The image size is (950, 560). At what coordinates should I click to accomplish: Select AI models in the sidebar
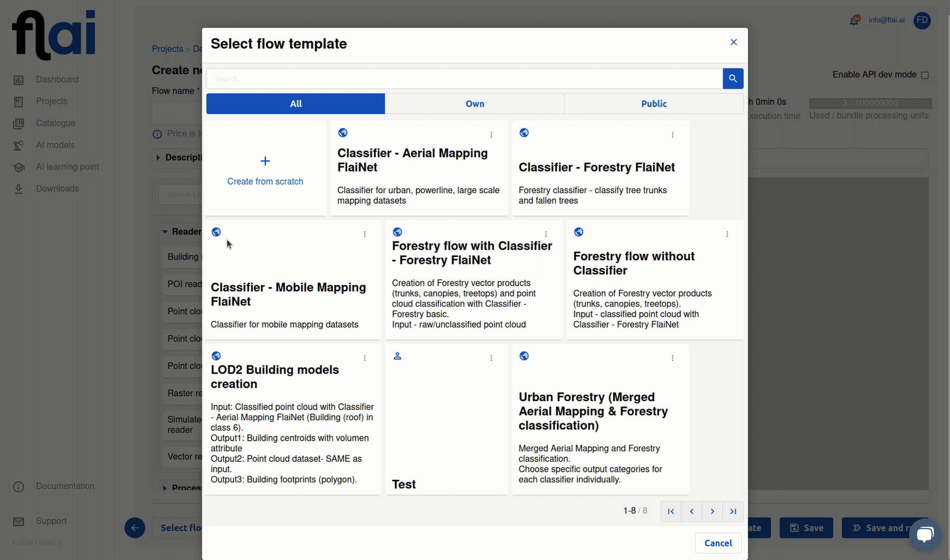coord(55,145)
